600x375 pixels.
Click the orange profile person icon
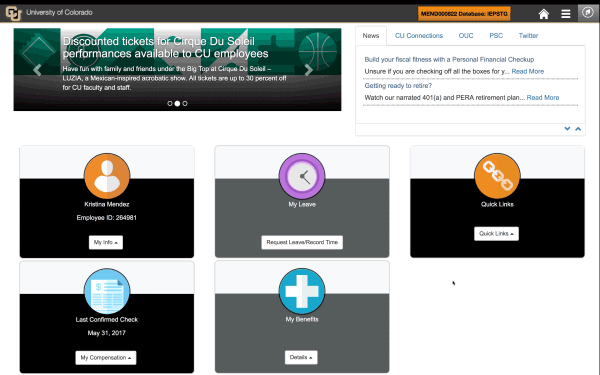point(107,176)
